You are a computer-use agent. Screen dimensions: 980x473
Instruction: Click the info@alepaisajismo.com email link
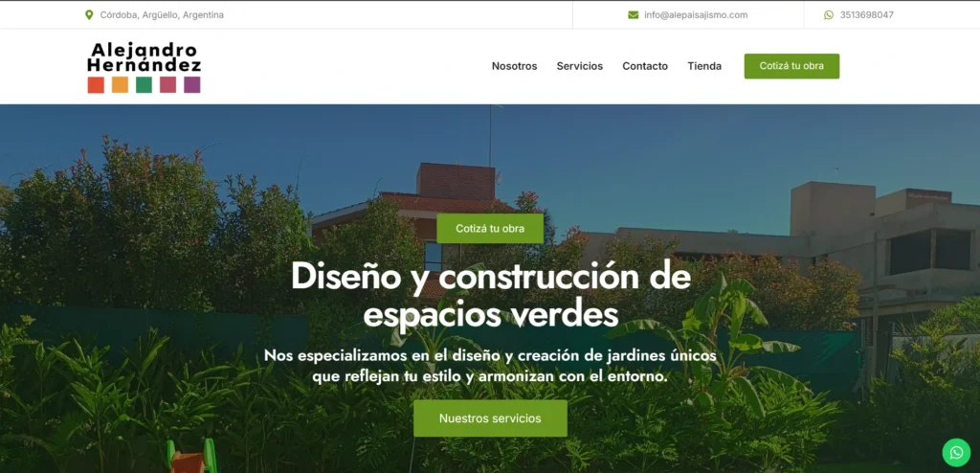click(x=696, y=15)
